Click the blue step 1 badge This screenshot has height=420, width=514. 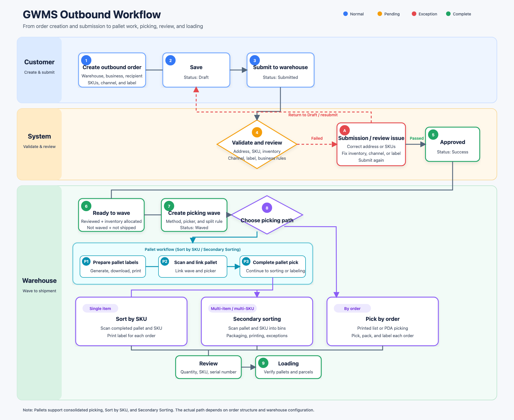click(86, 61)
